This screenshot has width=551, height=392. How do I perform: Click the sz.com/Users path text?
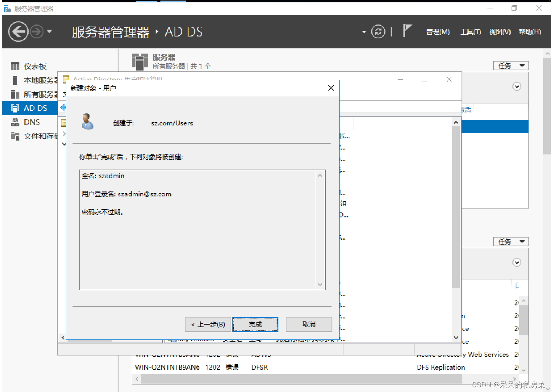(172, 123)
